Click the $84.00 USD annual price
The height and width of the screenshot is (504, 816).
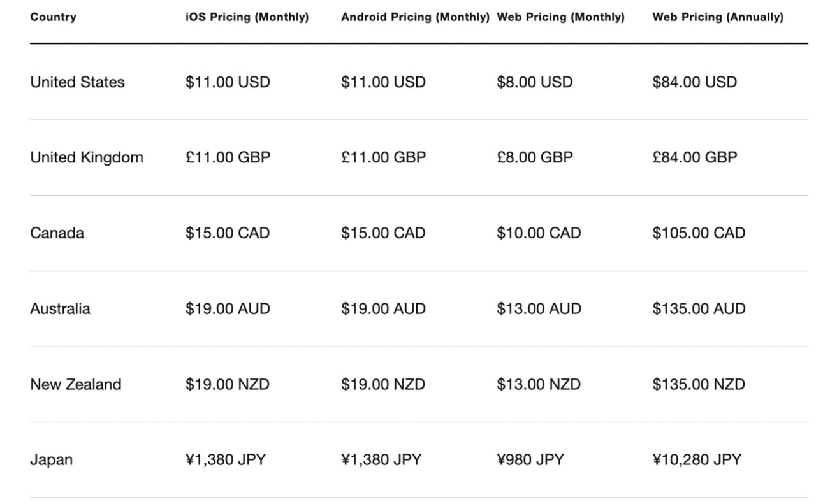click(694, 82)
